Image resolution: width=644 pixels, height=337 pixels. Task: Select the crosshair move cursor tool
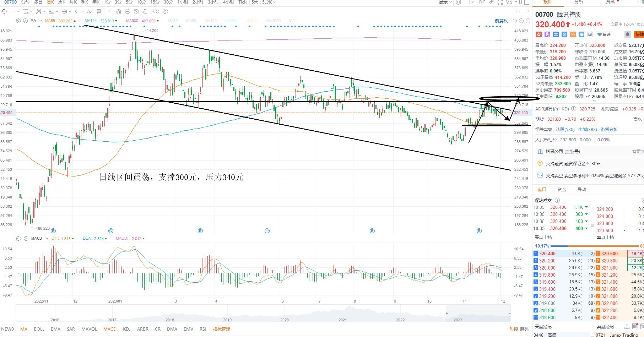point(4,11)
